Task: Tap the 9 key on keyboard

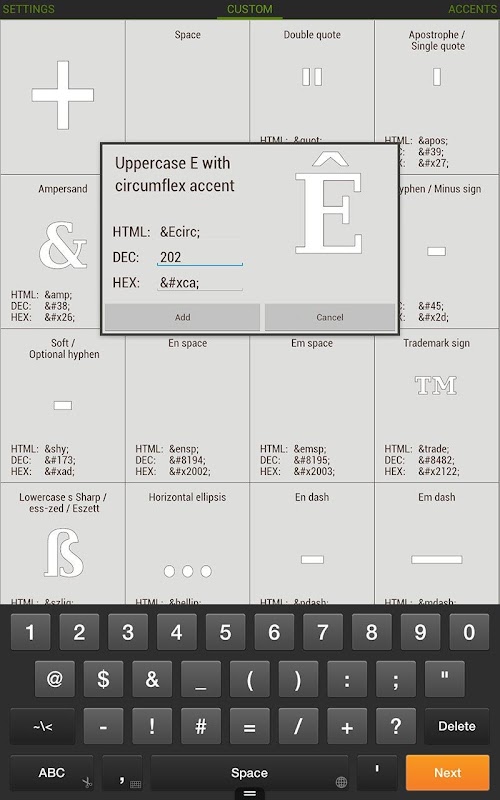Action: click(x=420, y=632)
